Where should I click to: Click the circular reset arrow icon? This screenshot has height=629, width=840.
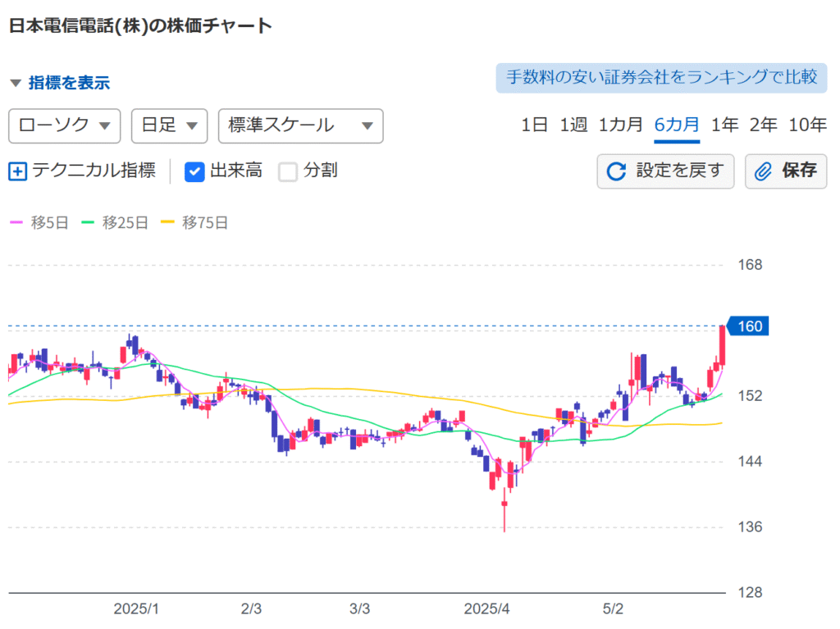tap(616, 171)
